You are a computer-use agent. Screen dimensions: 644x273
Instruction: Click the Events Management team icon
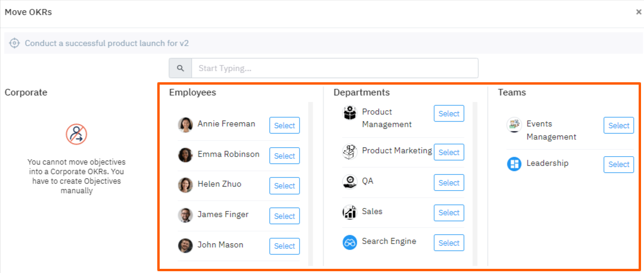point(514,125)
